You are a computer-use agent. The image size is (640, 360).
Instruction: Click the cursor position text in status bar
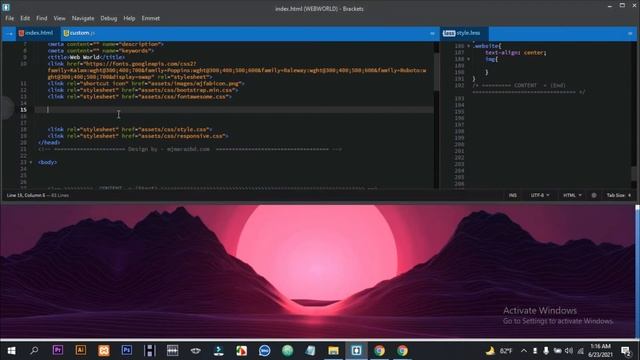point(26,196)
